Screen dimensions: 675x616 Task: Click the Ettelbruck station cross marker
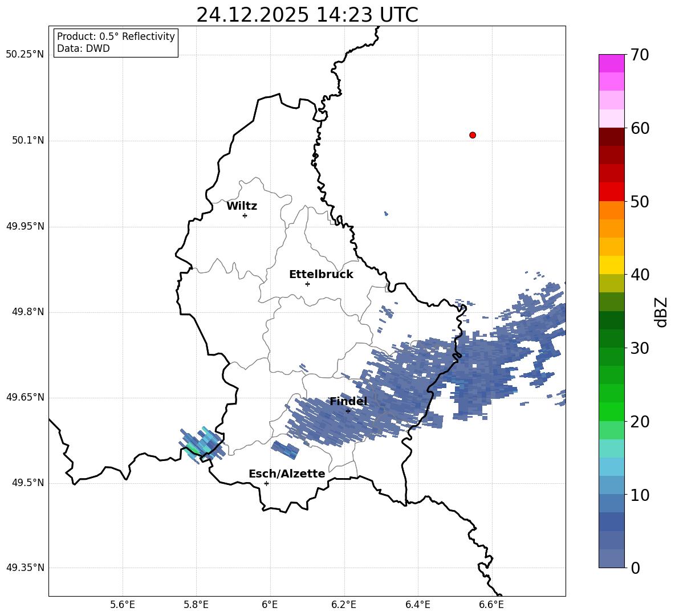tap(307, 284)
